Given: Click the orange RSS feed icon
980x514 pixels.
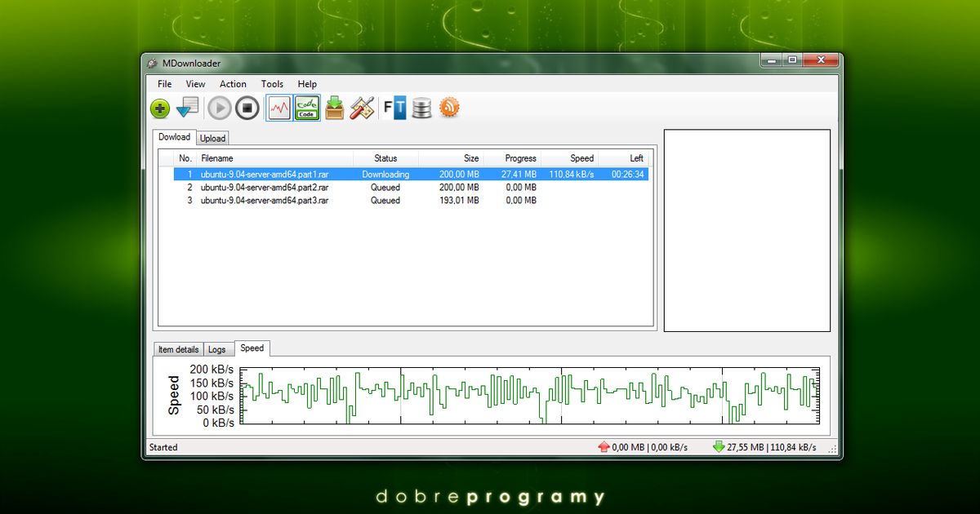Looking at the screenshot, I should [x=450, y=108].
